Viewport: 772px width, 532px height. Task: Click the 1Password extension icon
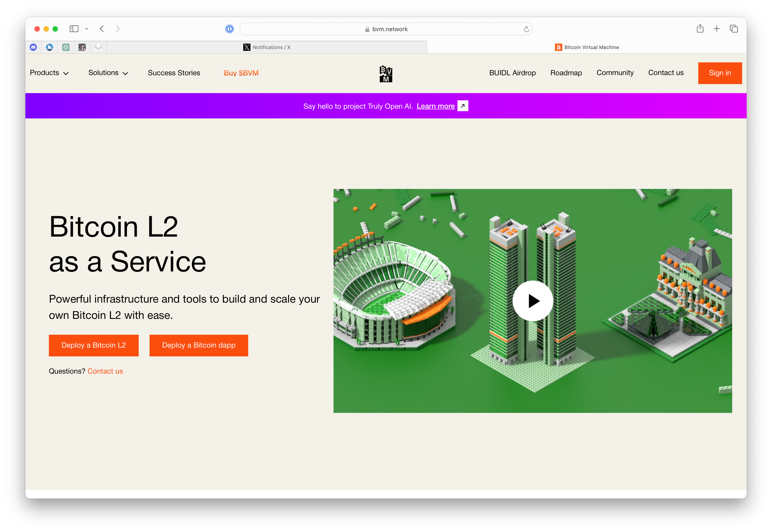click(x=229, y=29)
